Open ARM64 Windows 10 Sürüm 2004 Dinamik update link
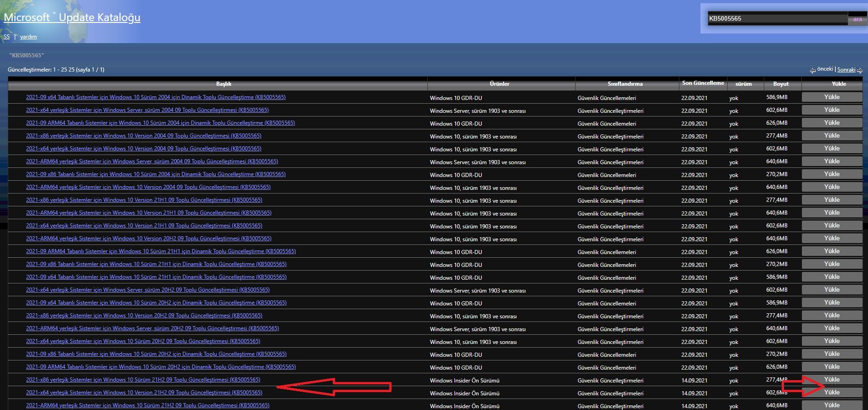 [160, 123]
